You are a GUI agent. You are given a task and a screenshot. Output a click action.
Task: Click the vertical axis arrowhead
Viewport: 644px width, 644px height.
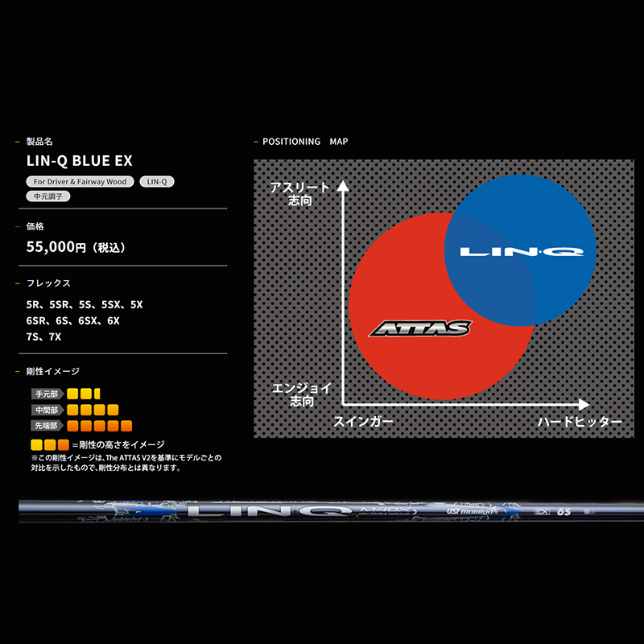(343, 186)
